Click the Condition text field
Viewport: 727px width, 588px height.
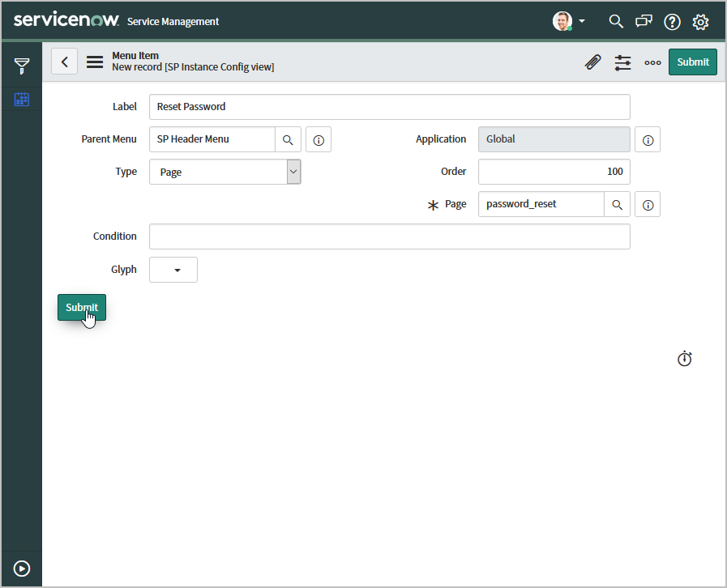point(389,236)
